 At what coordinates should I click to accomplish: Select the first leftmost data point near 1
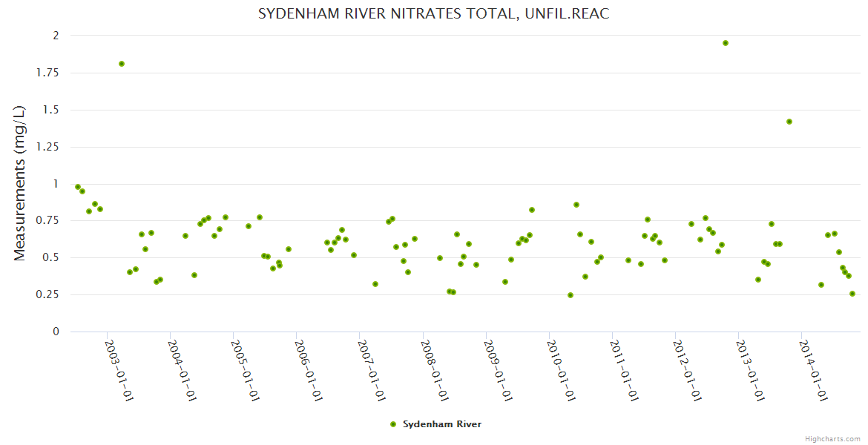(78, 187)
